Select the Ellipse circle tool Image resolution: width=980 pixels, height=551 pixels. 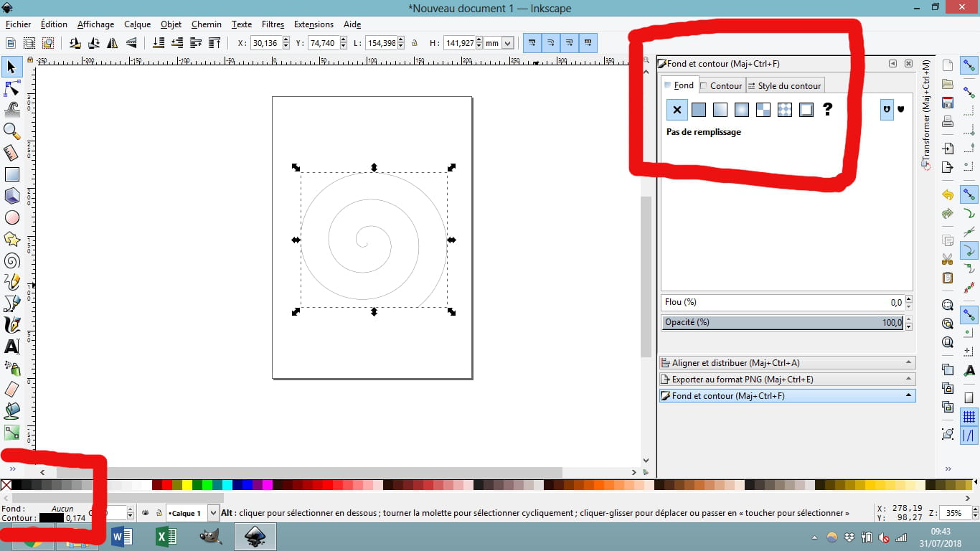pyautogui.click(x=11, y=217)
